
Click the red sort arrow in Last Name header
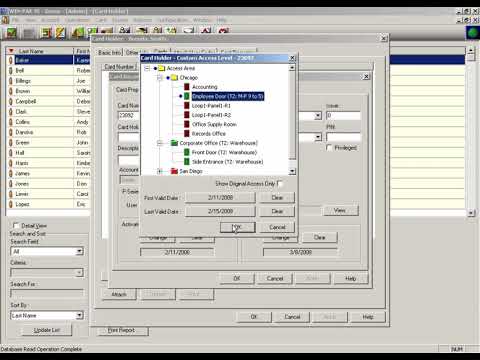click(11, 51)
